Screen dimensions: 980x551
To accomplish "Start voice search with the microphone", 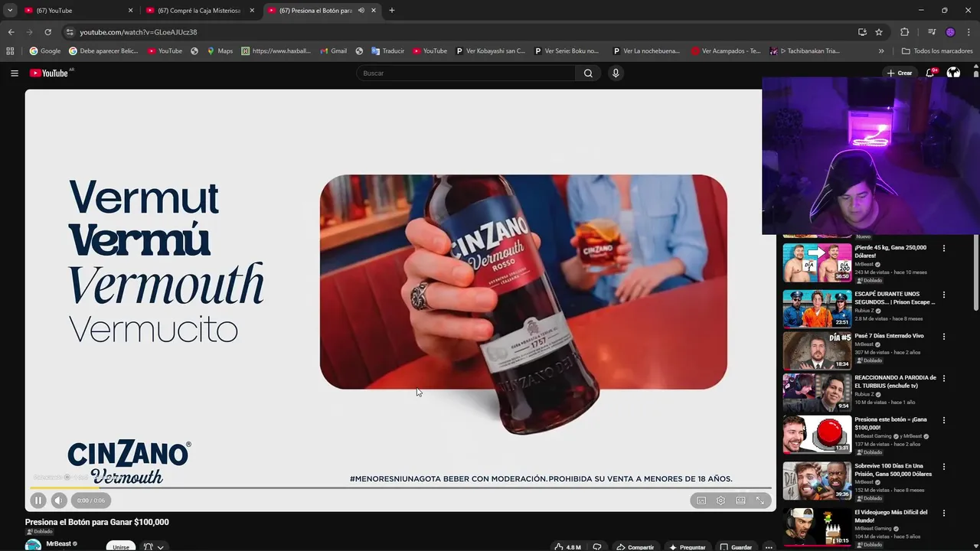I will point(616,73).
